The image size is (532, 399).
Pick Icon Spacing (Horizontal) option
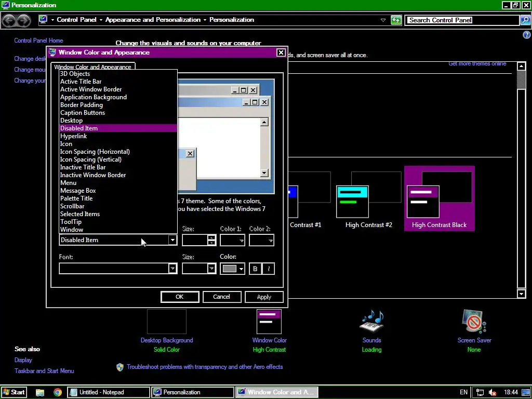(118, 152)
